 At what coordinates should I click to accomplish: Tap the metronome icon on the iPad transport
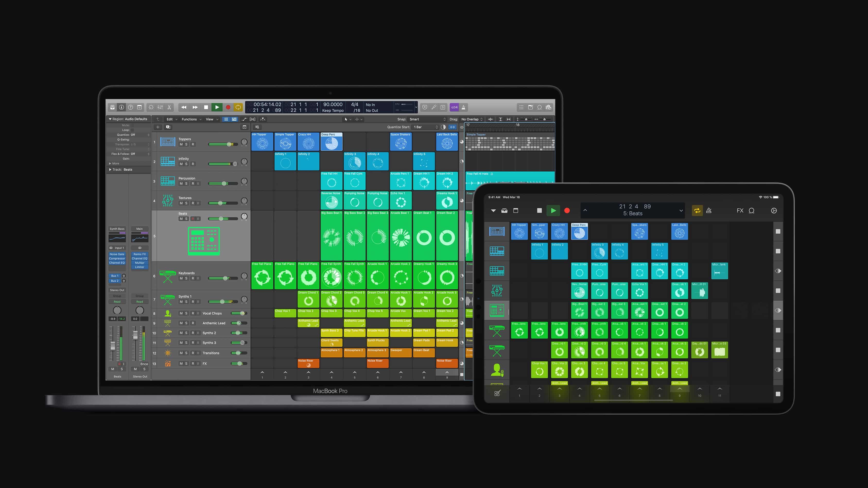pos(709,210)
